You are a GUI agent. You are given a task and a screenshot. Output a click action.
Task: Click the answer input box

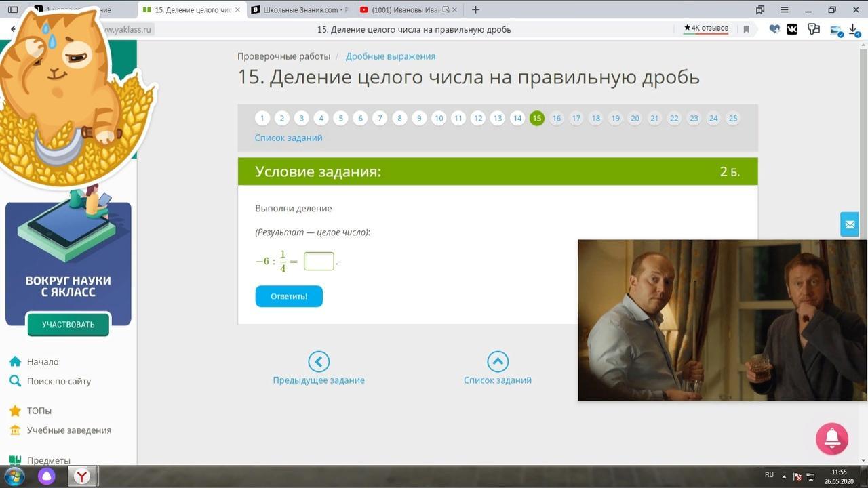pos(319,261)
